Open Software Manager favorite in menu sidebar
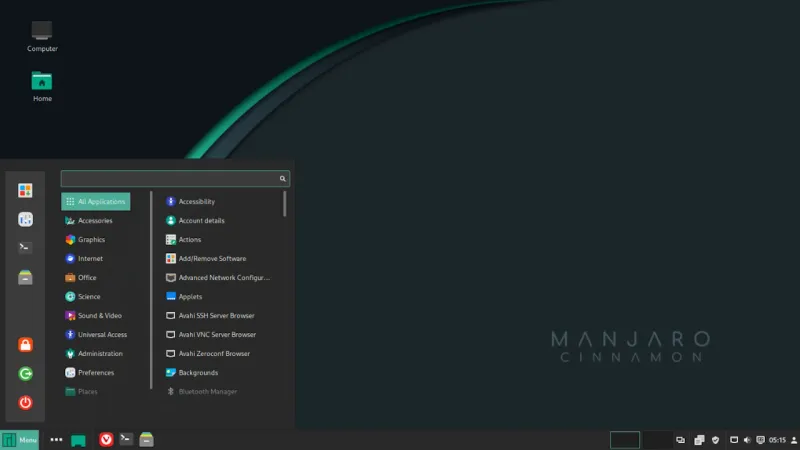 click(25, 190)
